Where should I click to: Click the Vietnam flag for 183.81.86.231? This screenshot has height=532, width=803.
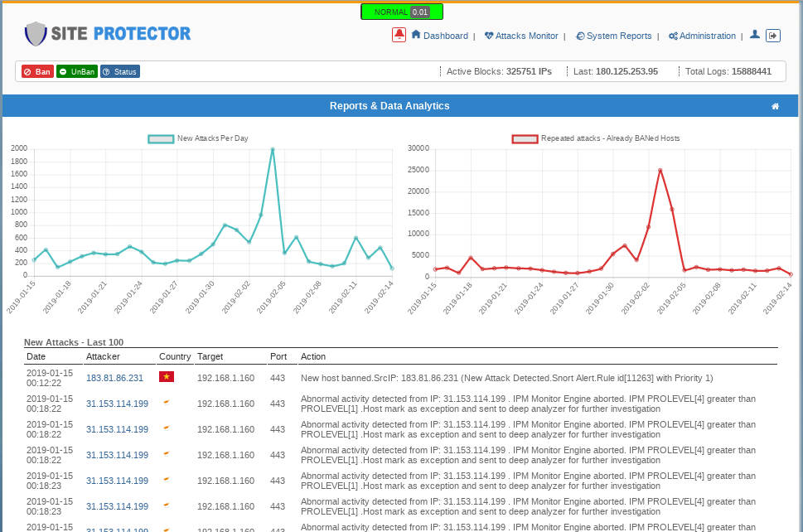[x=167, y=377]
